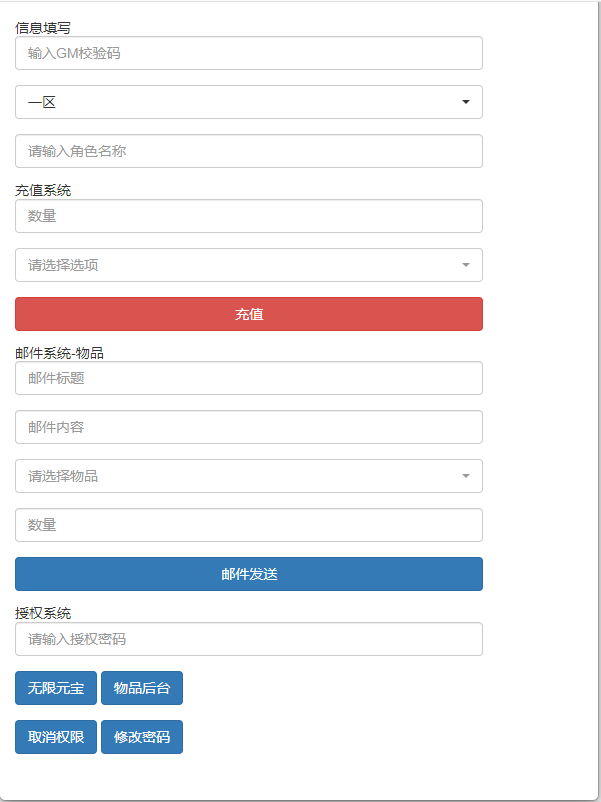
Task: Click the 数量 field above 邮件发送
Action: pyautogui.click(x=248, y=525)
